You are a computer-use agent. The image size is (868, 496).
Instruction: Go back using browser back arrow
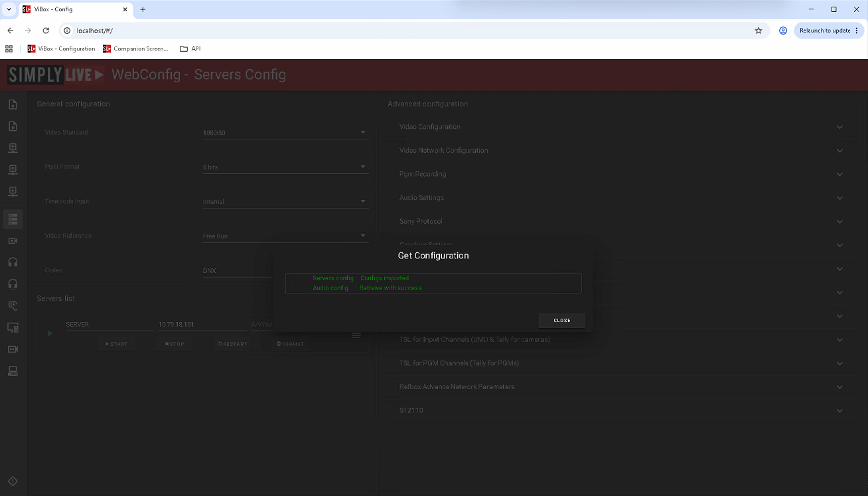coord(10,31)
